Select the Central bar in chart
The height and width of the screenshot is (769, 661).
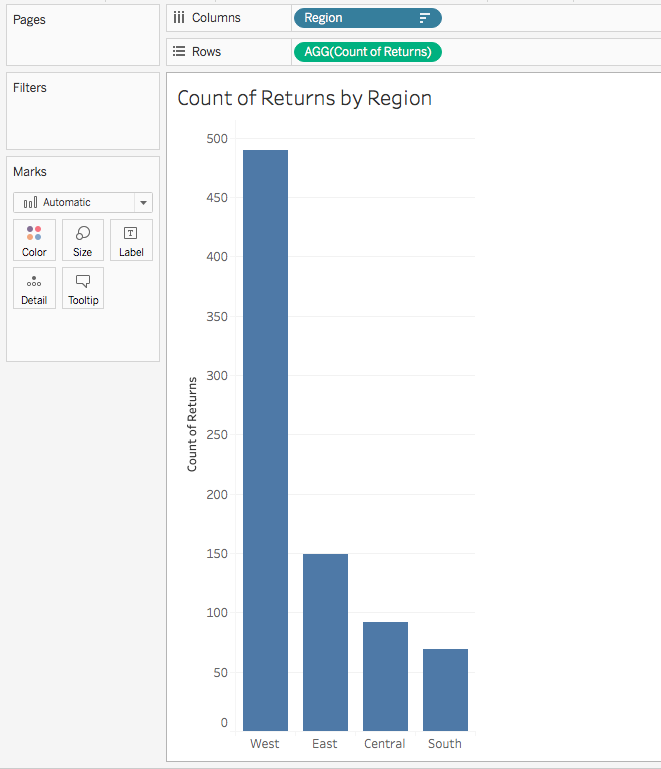pos(385,676)
